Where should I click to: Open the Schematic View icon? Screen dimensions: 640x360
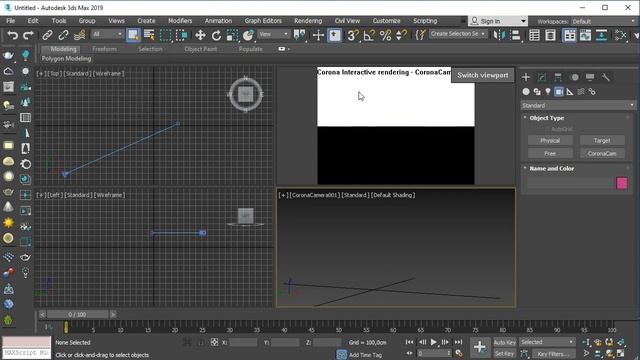[601, 36]
